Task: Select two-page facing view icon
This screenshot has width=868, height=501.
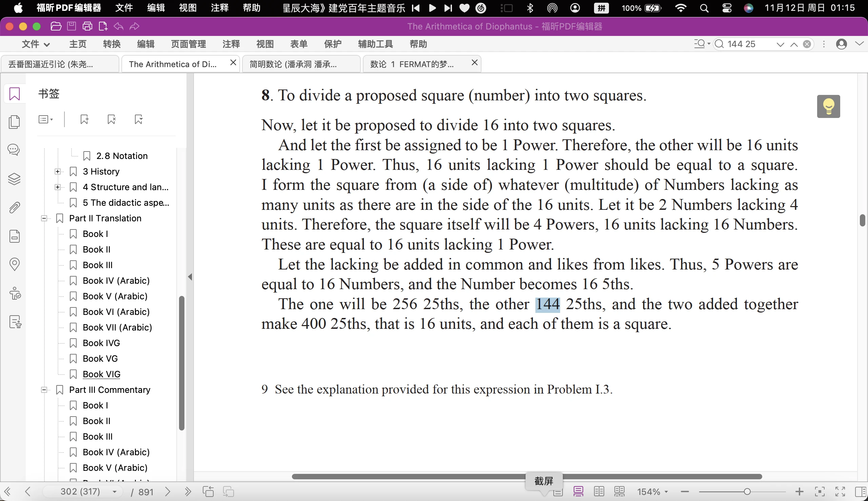Action: (599, 492)
